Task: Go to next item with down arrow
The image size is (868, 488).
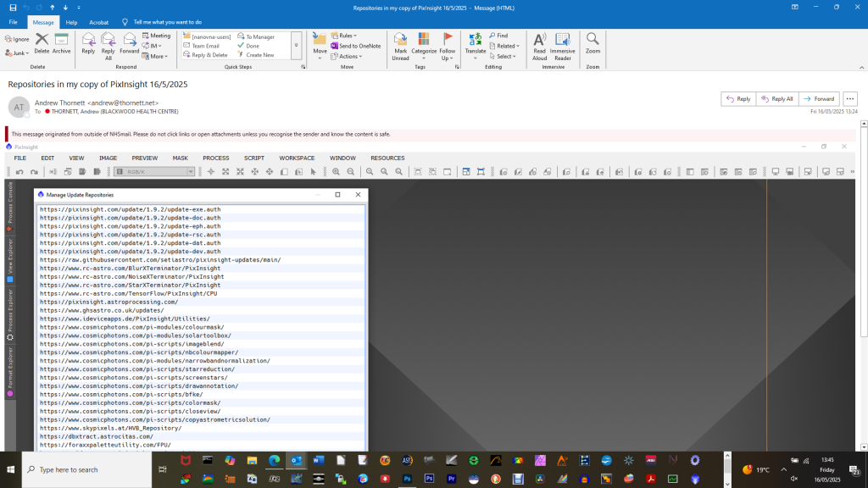Action: (65, 8)
